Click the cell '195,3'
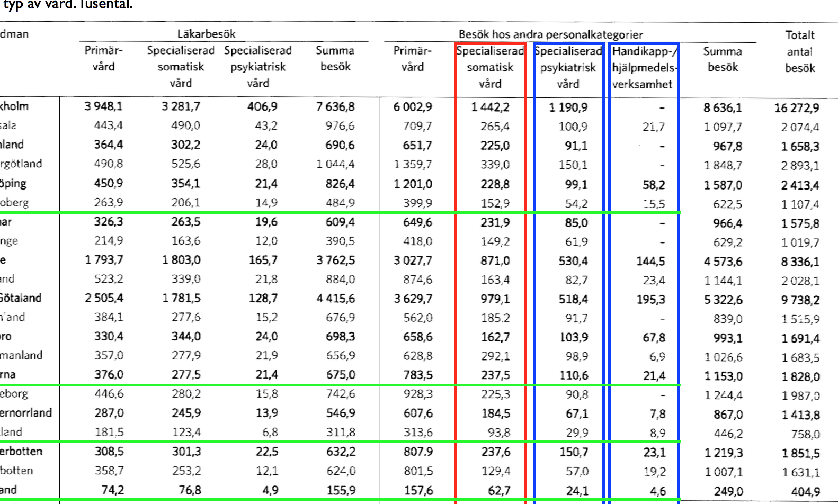This screenshot has height=504, width=838. (x=650, y=300)
